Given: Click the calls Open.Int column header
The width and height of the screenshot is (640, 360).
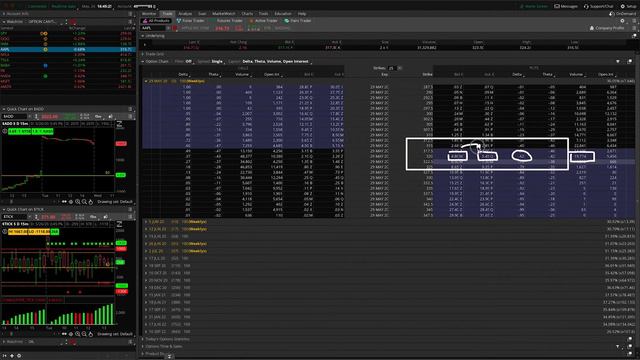Looking at the screenshot, I should (x=271, y=74).
